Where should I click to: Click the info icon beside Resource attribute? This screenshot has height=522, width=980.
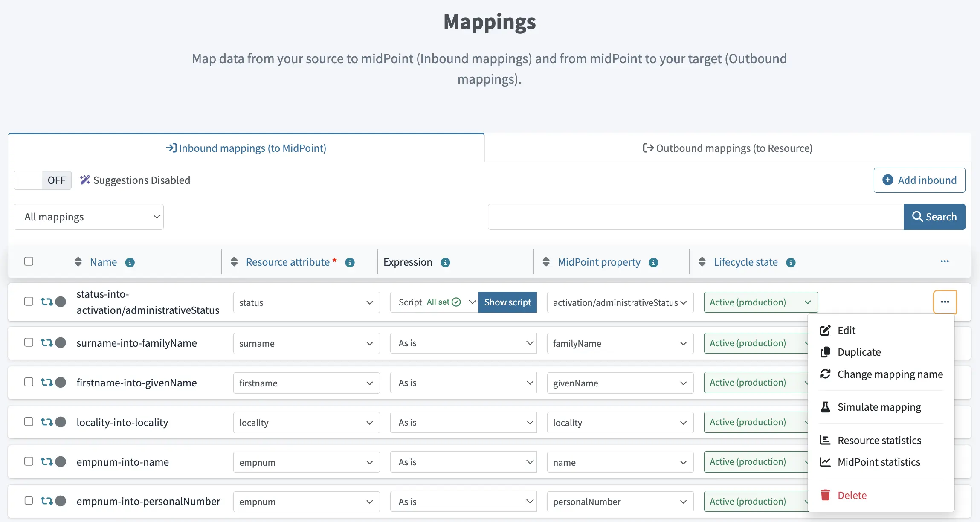pos(350,263)
